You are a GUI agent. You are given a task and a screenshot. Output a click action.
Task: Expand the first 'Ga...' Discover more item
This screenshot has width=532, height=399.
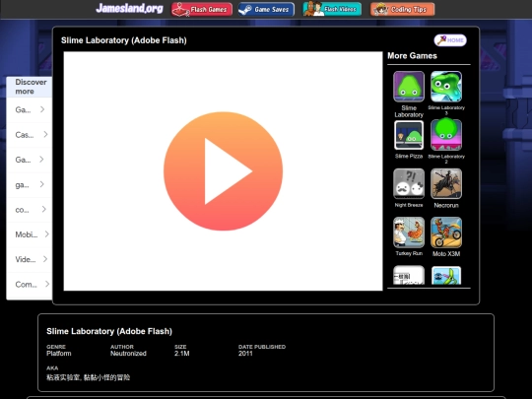click(30, 109)
